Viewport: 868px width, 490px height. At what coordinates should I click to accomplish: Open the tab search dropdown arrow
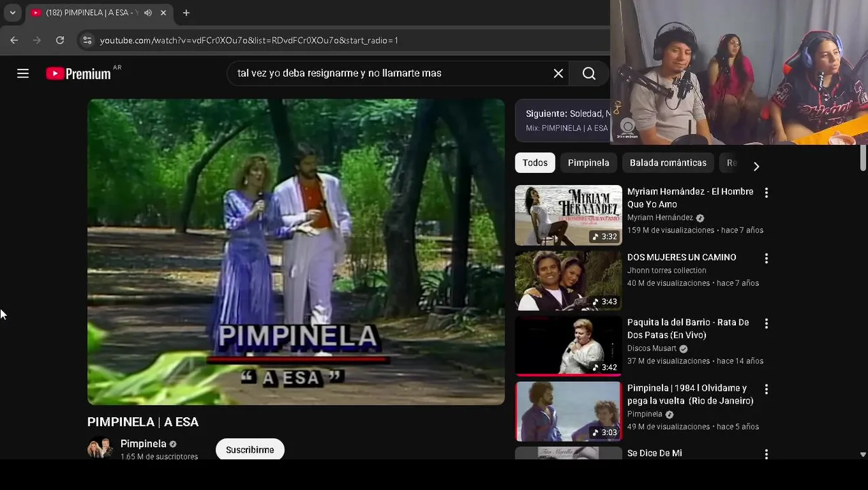pyautogui.click(x=12, y=12)
